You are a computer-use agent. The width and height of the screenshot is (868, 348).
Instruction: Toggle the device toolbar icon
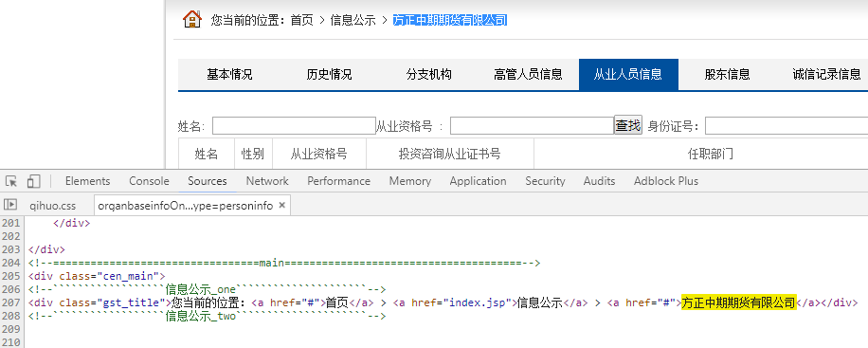[34, 181]
